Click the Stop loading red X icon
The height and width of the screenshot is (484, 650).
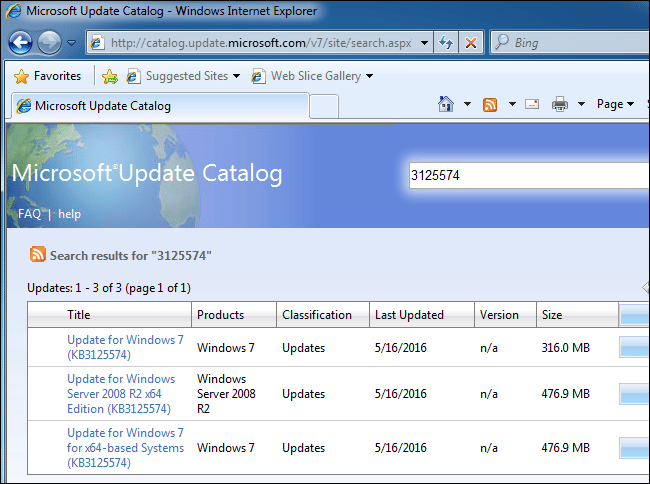pos(471,43)
